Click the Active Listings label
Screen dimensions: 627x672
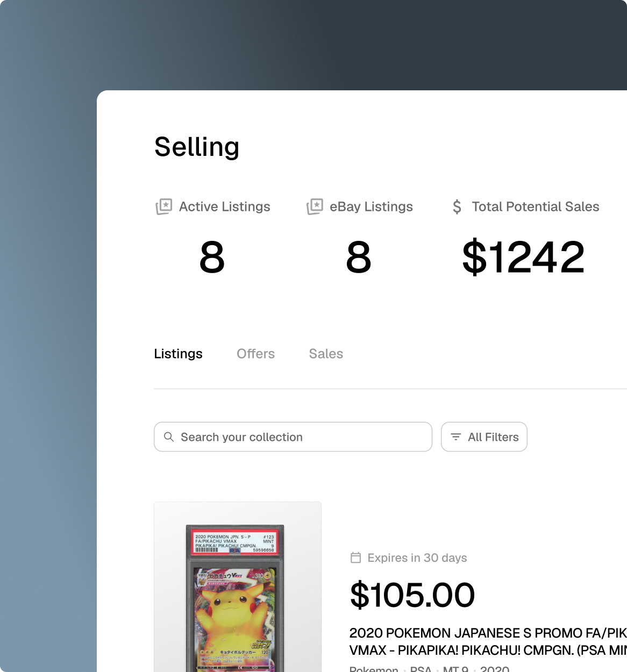(x=225, y=207)
